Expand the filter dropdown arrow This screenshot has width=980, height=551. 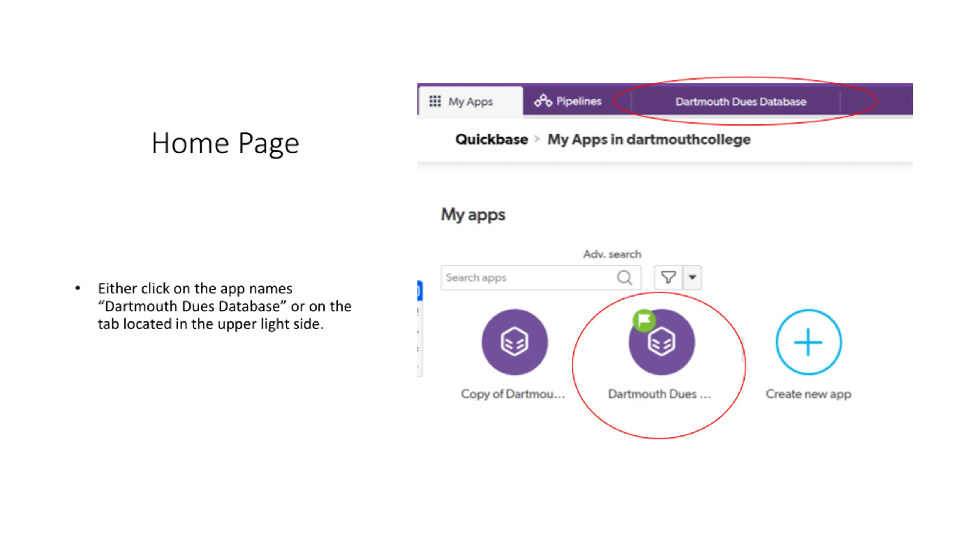coord(692,277)
